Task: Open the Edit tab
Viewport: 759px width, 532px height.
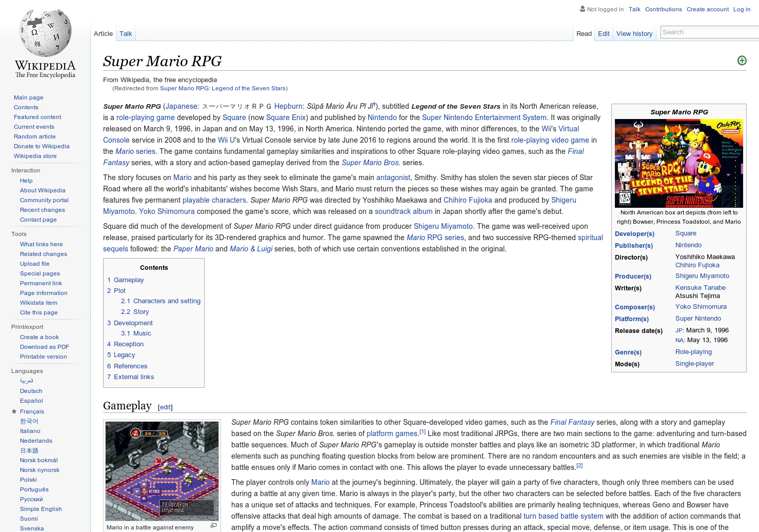Action: coord(604,34)
